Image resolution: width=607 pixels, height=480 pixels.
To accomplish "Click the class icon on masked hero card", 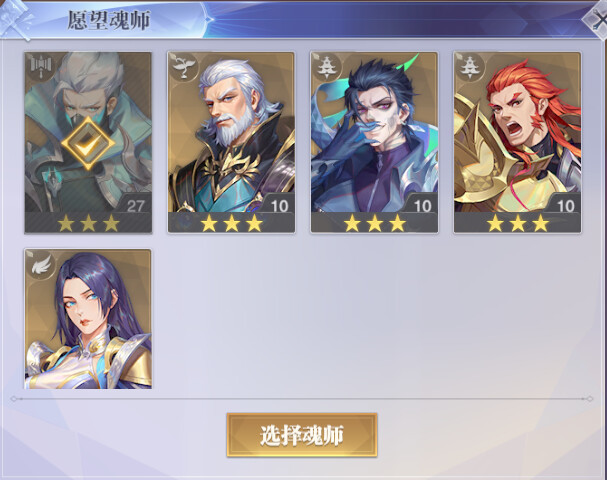I will (39, 66).
